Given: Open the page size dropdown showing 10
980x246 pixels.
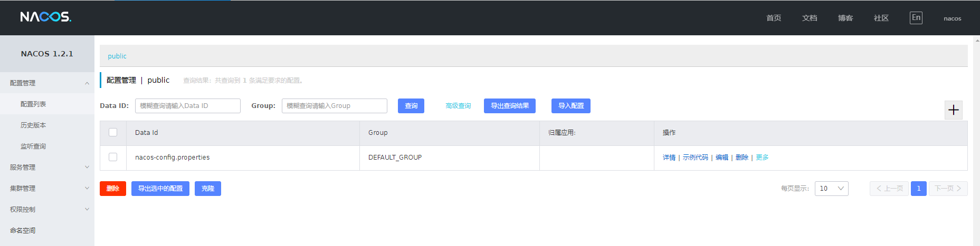Looking at the screenshot, I should [x=831, y=189].
